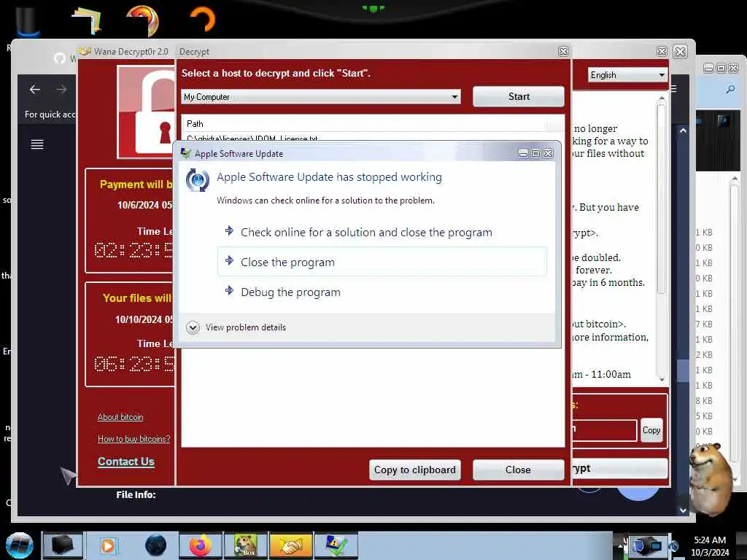Click the taskbar clock showing 5:24 AM
The width and height of the screenshot is (747, 560).
point(710,545)
